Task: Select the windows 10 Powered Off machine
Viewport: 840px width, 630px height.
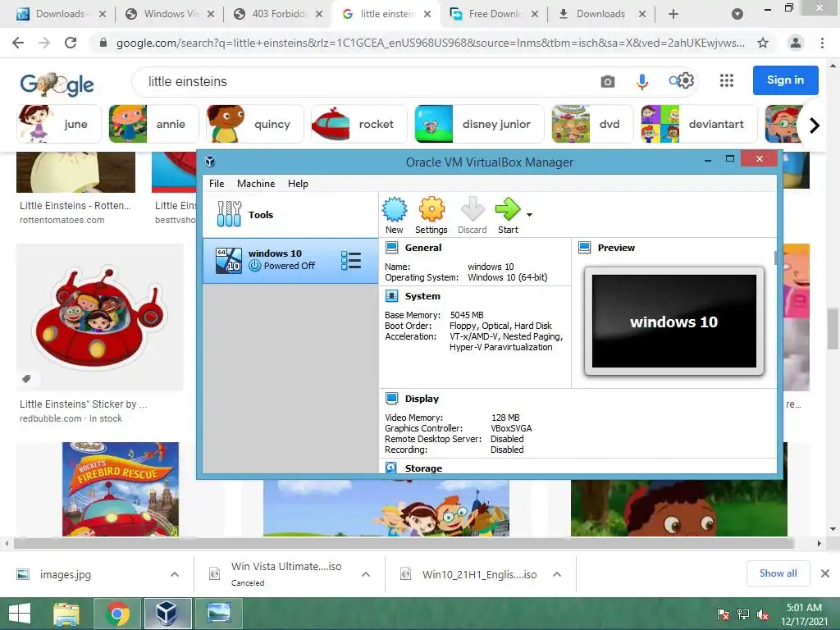Action: click(x=290, y=261)
